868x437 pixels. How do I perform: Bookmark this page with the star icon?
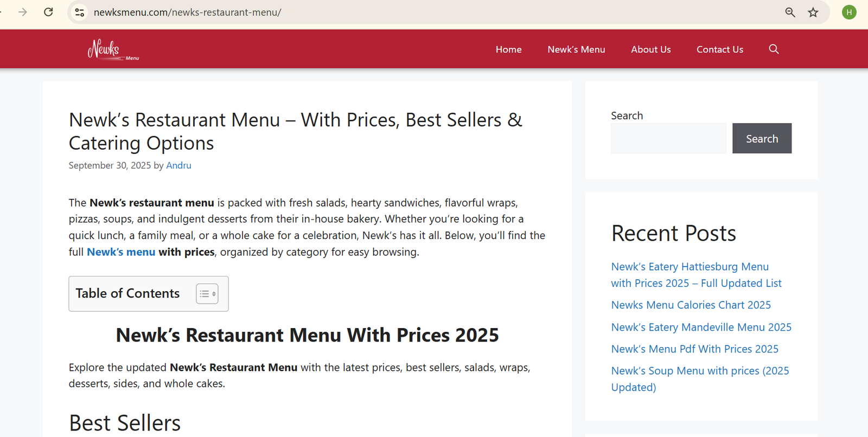tap(813, 12)
